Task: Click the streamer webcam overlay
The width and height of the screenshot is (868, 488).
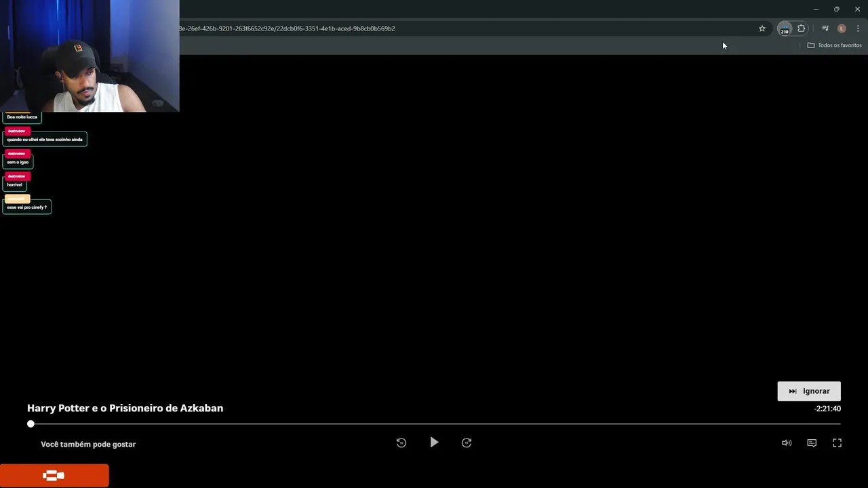Action: (90, 56)
